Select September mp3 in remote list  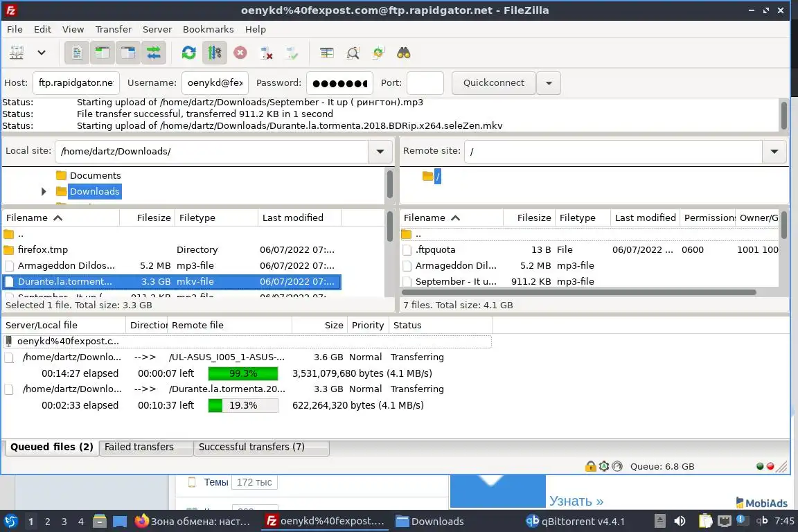[589, 281]
